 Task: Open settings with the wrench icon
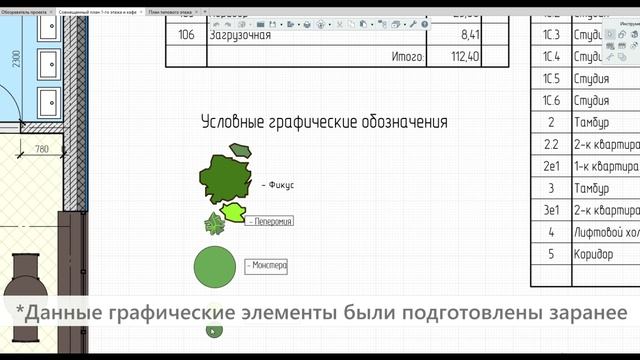click(x=413, y=24)
